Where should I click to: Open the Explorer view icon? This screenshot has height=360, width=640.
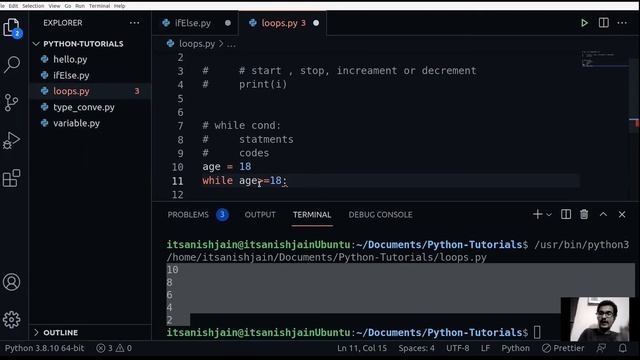[x=12, y=28]
